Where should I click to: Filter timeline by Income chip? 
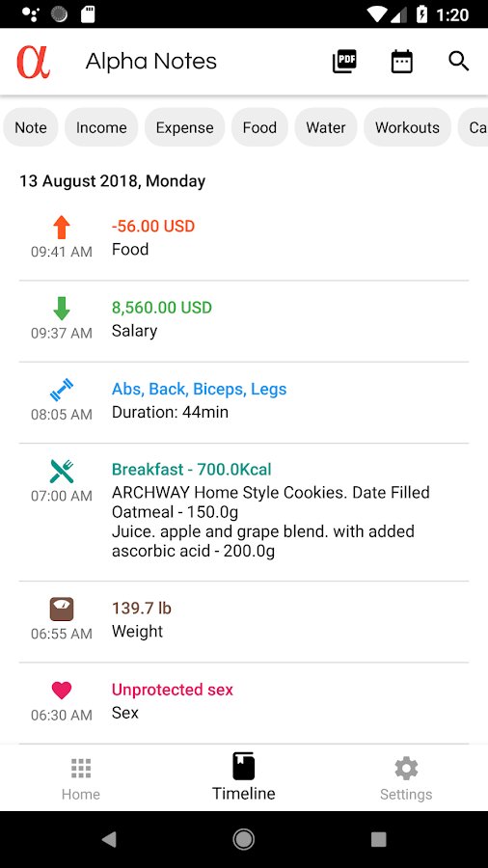pyautogui.click(x=101, y=127)
